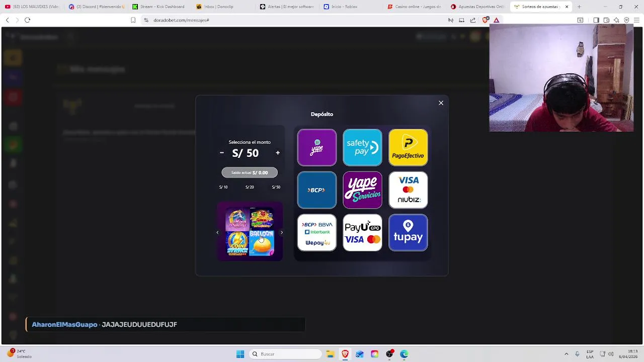The image size is (644, 362).
Task: Toggle the browser sidebar panel
Action: (x=596, y=20)
